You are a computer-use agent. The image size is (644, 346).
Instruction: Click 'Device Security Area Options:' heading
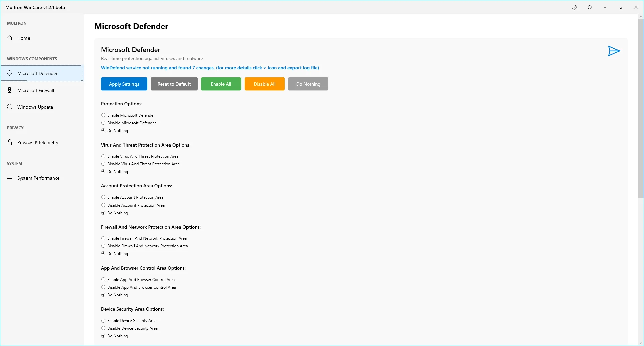click(132, 309)
